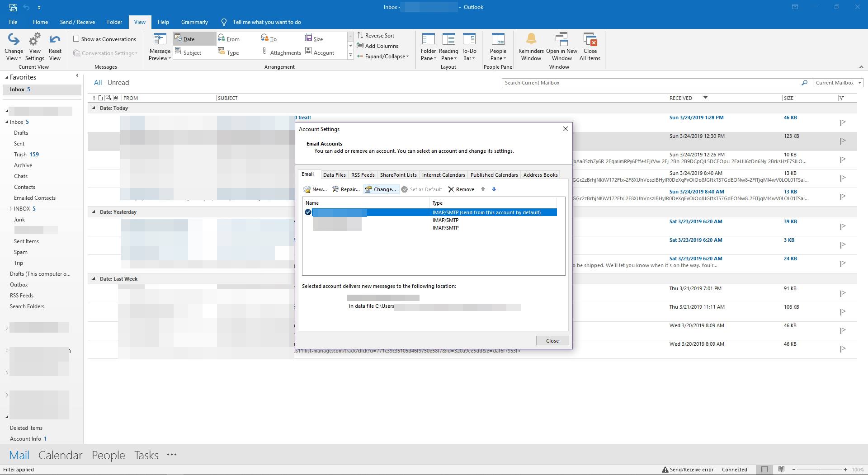
Task: Open the To-Do Bar menu
Action: [469, 47]
